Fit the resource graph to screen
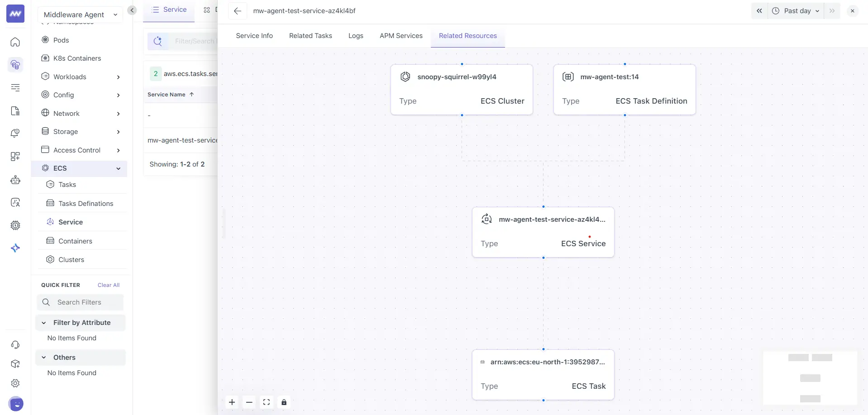Screen dimensions: 868x415 click(x=266, y=402)
